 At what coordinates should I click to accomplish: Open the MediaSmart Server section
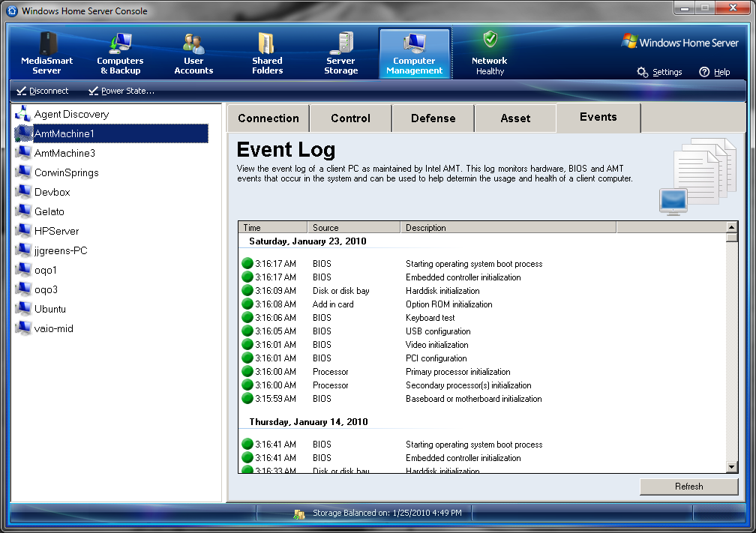46,53
